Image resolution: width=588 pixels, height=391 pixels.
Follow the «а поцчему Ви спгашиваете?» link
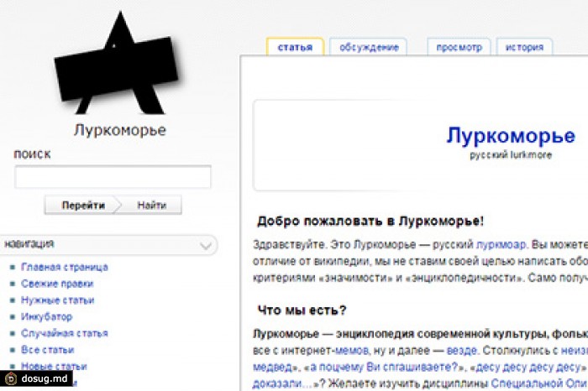(382, 367)
